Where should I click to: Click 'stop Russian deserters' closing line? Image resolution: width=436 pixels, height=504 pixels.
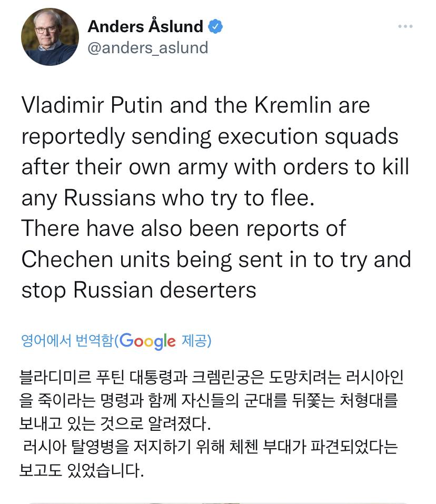pyautogui.click(x=138, y=290)
